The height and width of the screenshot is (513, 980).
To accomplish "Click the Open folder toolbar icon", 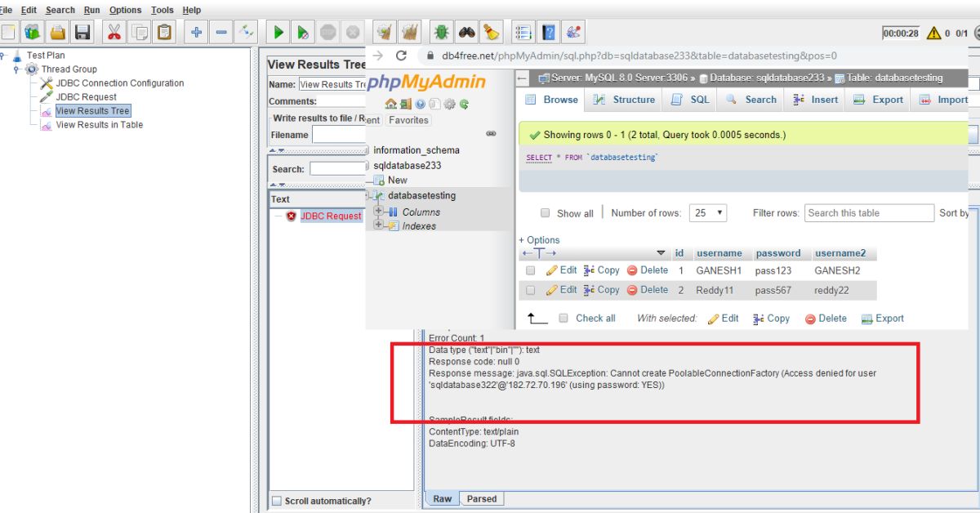I will (x=57, y=32).
